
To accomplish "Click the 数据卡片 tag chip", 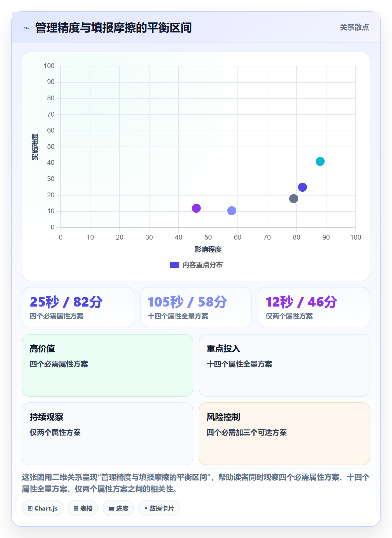I will tap(159, 508).
